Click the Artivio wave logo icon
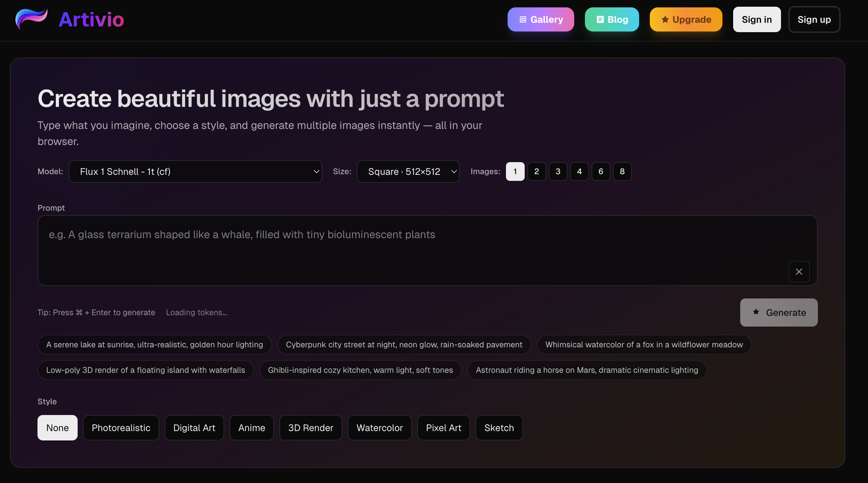Screen dimensions: 868x483 (31, 19)
